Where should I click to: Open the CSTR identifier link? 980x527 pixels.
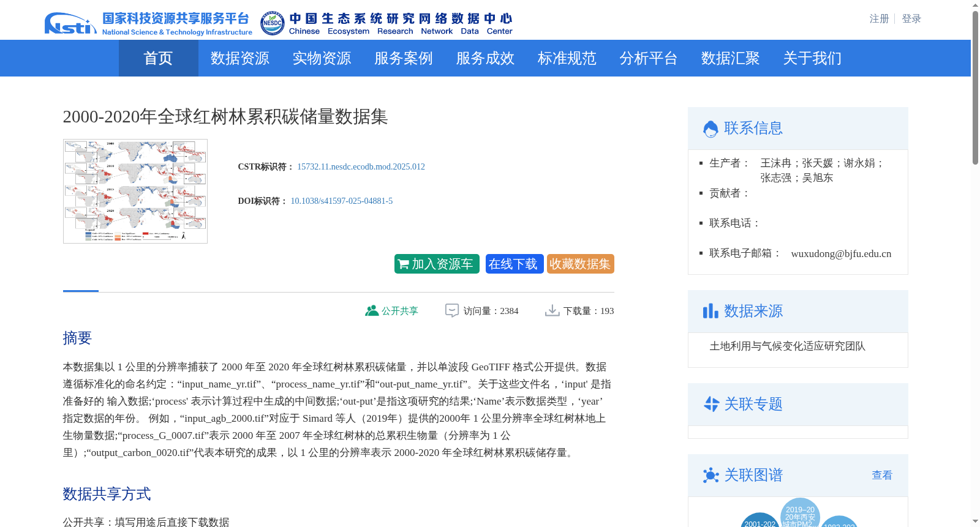tap(361, 166)
